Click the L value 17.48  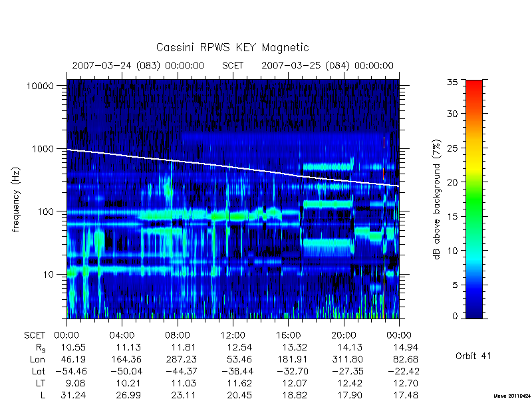(x=406, y=395)
